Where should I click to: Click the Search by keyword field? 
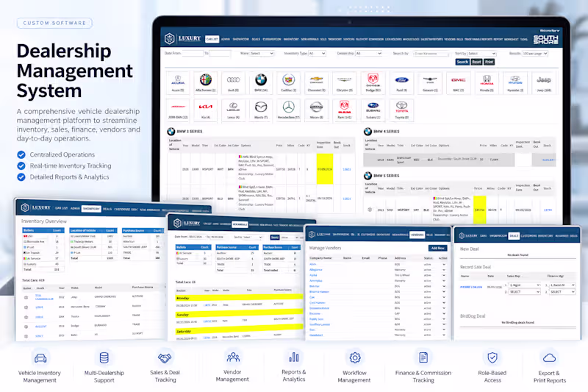coord(431,54)
